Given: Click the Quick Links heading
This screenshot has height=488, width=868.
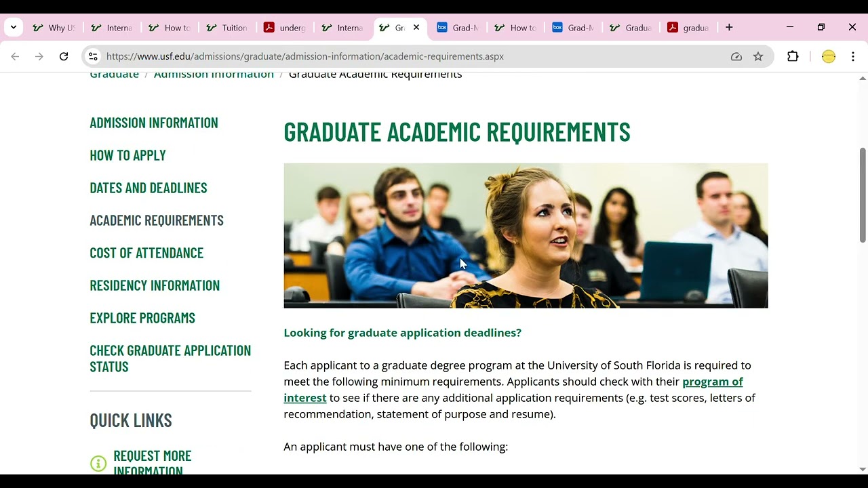Looking at the screenshot, I should (131, 420).
